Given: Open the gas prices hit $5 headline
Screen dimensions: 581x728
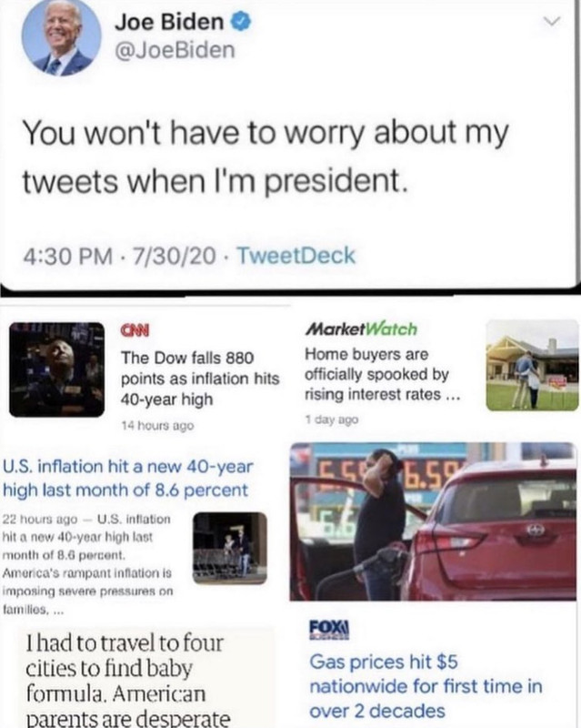Looking at the screenshot, I should pyautogui.click(x=426, y=686).
